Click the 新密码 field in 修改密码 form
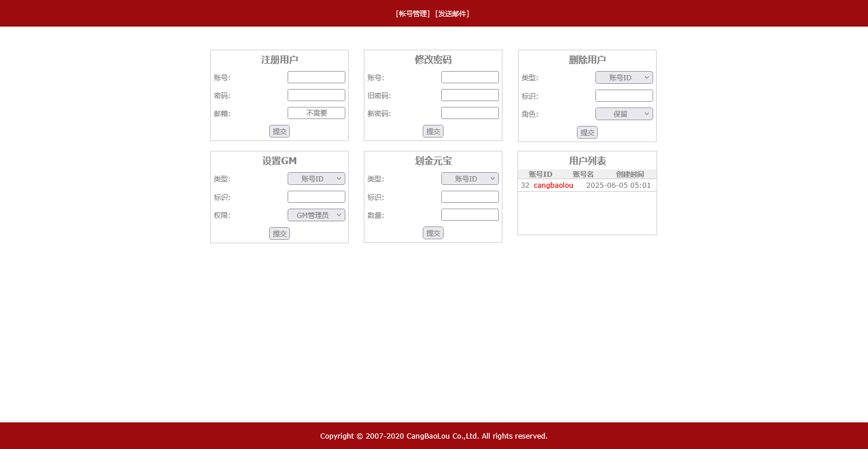Screen dimensions: 868x449 [470, 113]
